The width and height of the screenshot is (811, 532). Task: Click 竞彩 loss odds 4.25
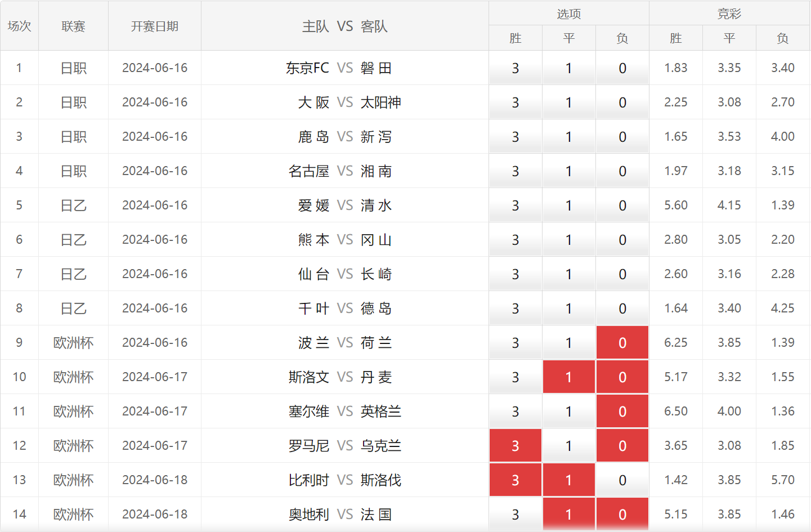pos(783,309)
